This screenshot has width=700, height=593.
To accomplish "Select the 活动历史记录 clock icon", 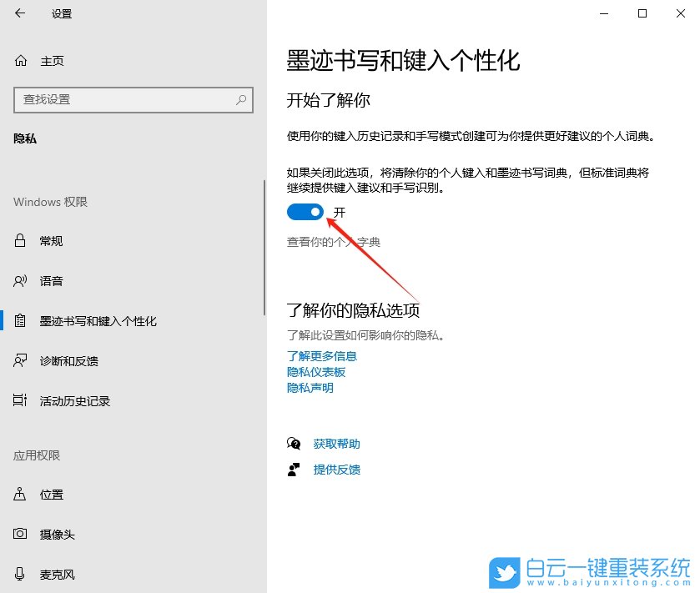I will coord(18,400).
